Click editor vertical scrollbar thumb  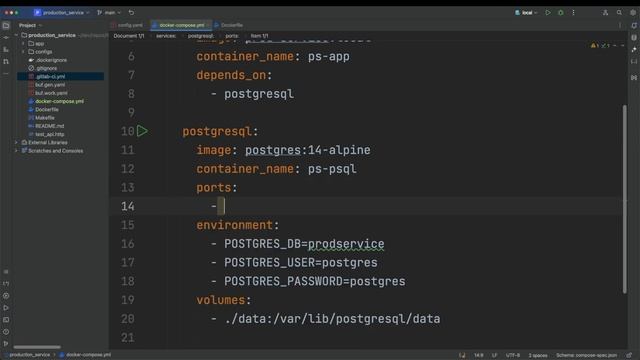[x=624, y=199]
